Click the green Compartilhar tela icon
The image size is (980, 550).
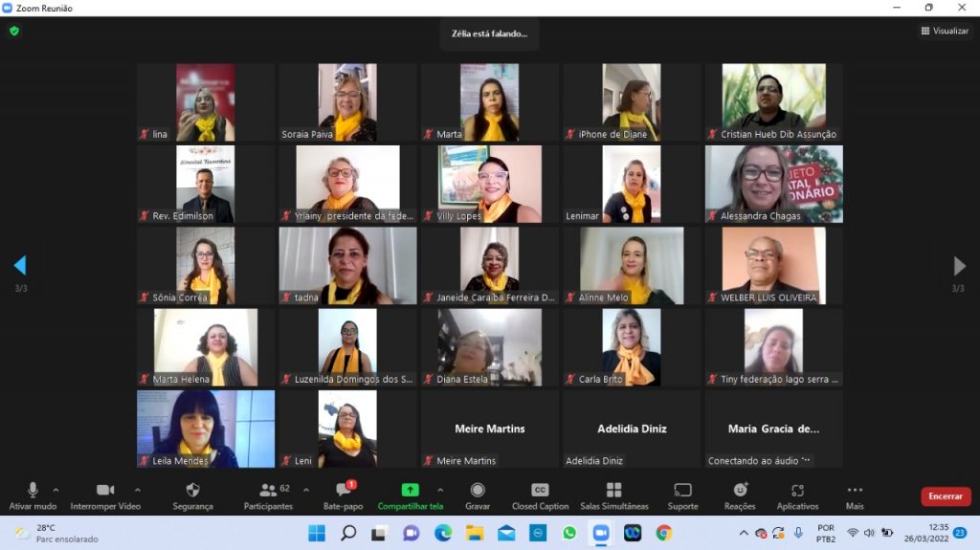(x=410, y=490)
